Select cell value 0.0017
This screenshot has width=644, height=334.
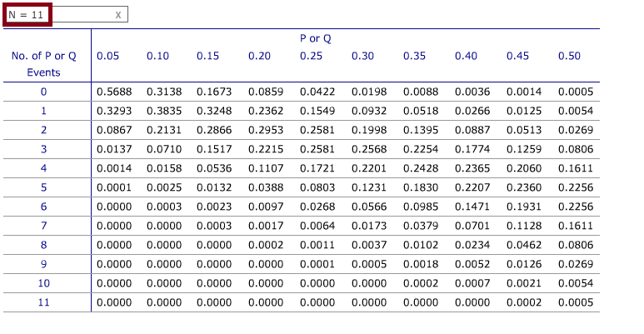click(266, 226)
